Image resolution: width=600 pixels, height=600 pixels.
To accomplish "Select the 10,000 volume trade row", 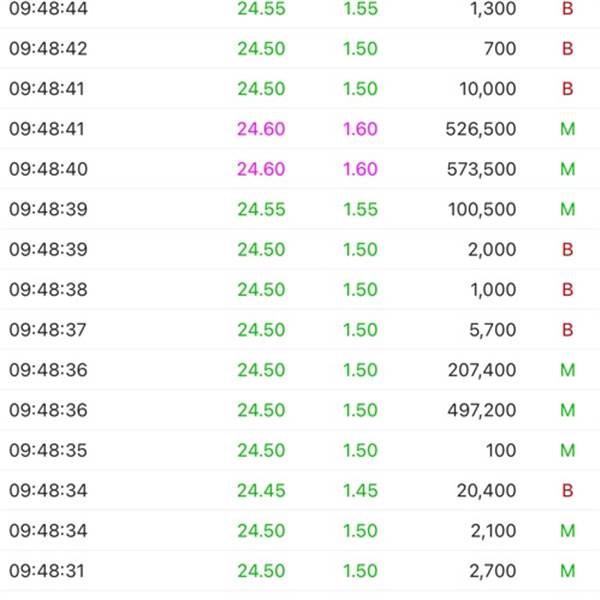I will pyautogui.click(x=300, y=89).
